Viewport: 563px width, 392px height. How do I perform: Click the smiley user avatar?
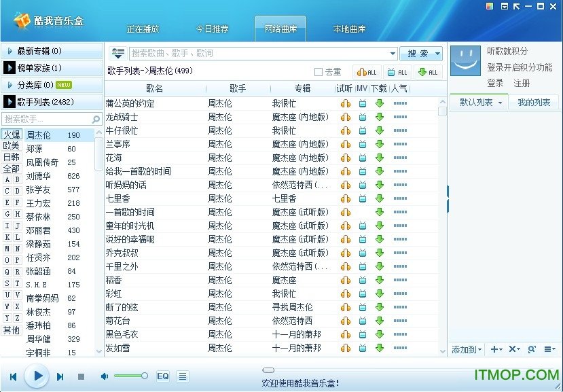pyautogui.click(x=465, y=60)
